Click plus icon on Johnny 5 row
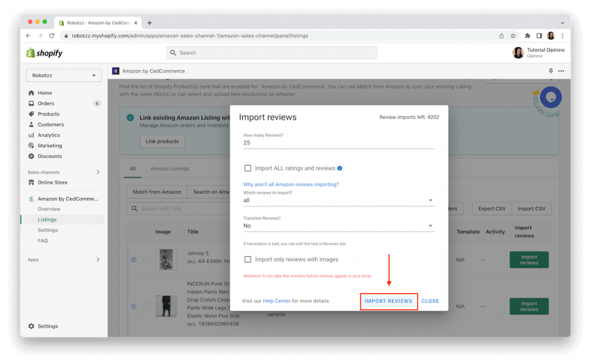The height and width of the screenshot is (364, 591). [x=134, y=260]
